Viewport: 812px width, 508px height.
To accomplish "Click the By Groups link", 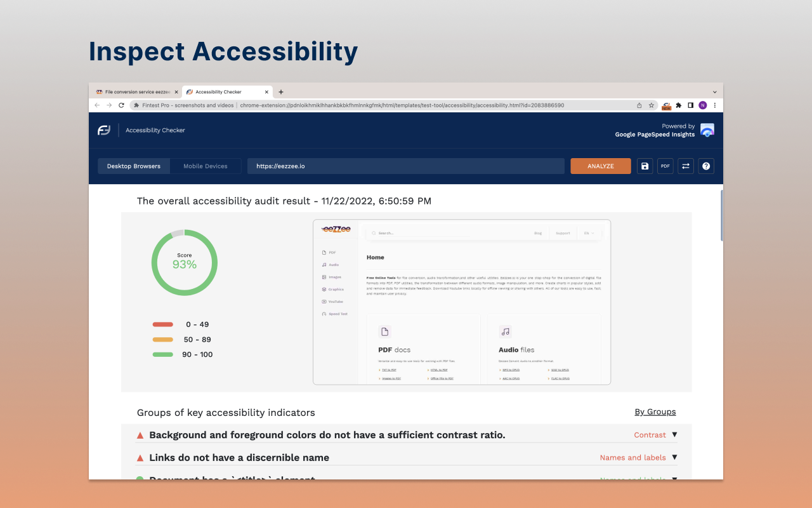I will [655, 412].
